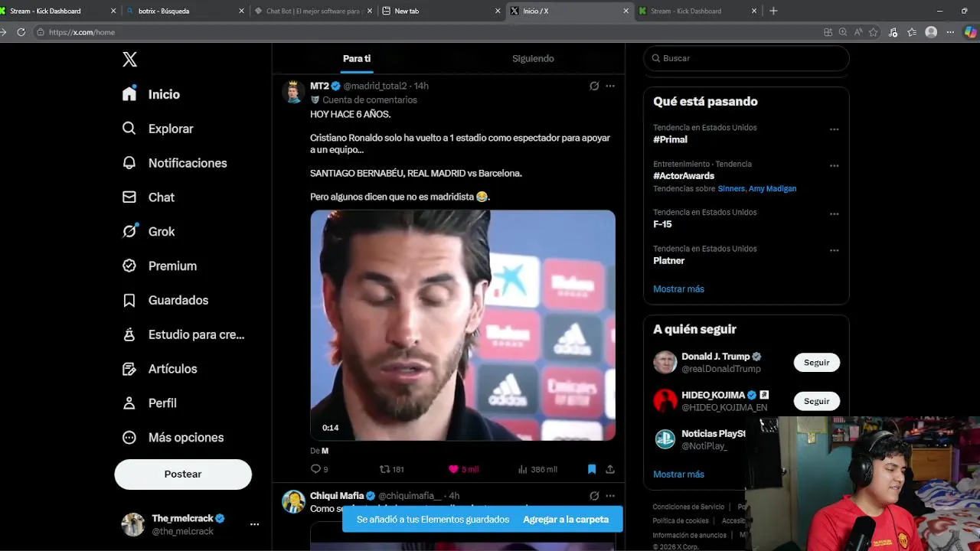Click Agregar a la carpeta in notification
980x551 pixels.
click(566, 520)
